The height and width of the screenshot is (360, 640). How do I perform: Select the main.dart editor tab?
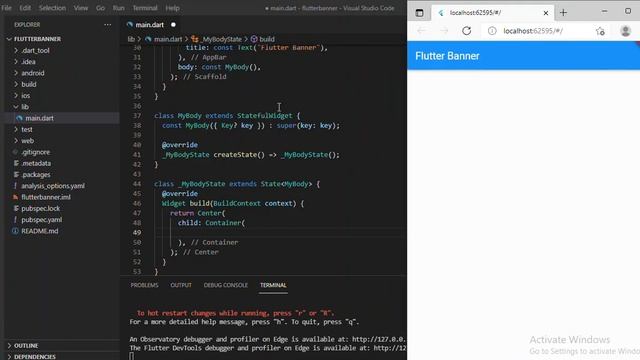click(x=149, y=25)
